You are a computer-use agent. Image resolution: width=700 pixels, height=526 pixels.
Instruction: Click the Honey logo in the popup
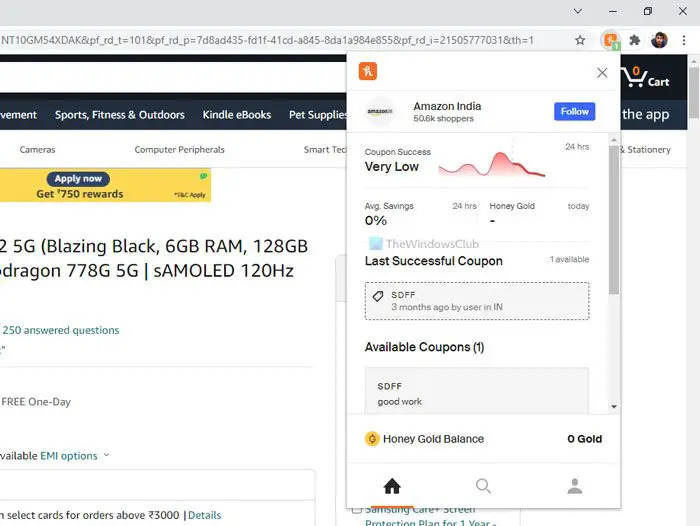click(x=368, y=71)
